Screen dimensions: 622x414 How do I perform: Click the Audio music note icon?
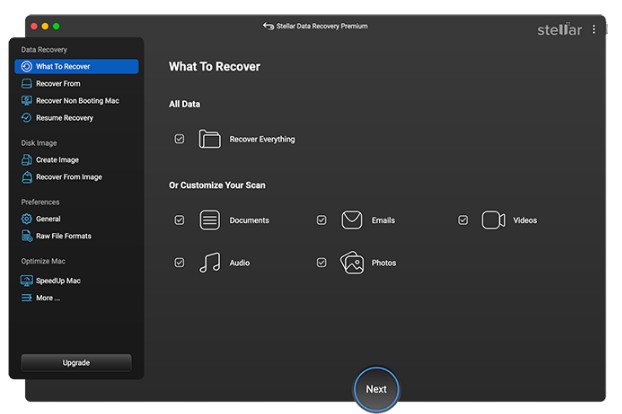tap(209, 262)
